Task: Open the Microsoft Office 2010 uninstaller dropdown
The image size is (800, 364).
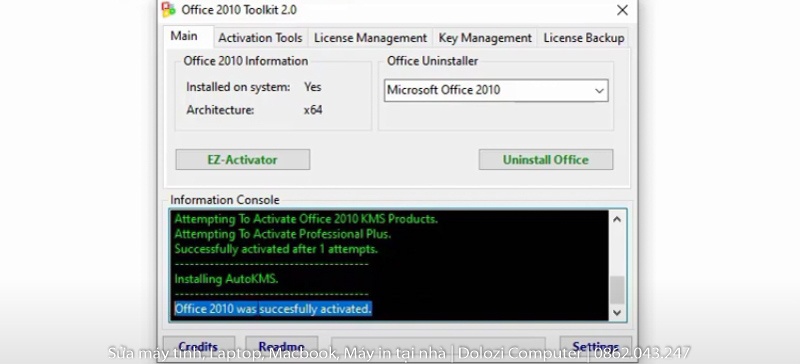Action: tap(496, 90)
